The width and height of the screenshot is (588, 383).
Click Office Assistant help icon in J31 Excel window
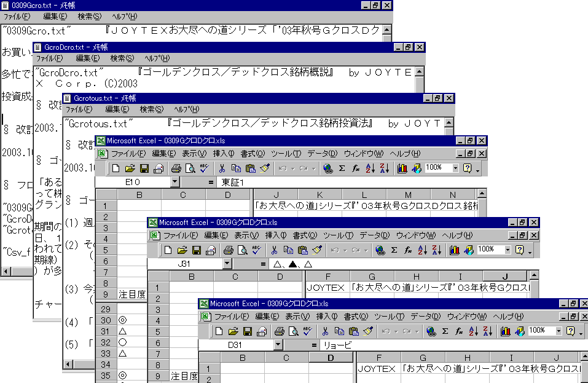pyautogui.click(x=519, y=250)
